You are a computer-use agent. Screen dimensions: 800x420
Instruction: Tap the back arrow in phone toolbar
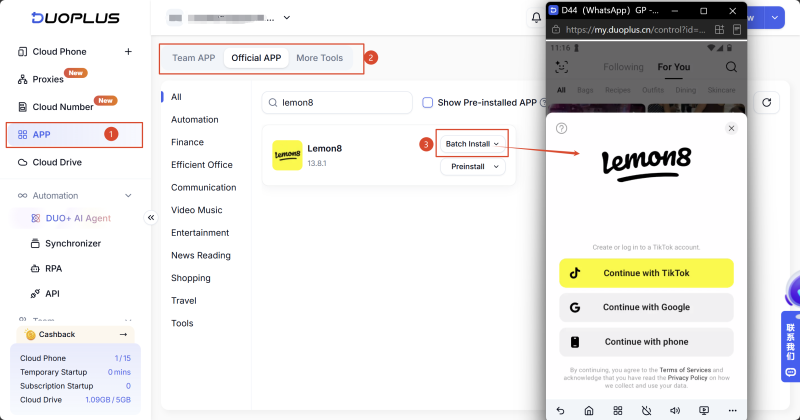tap(560, 411)
